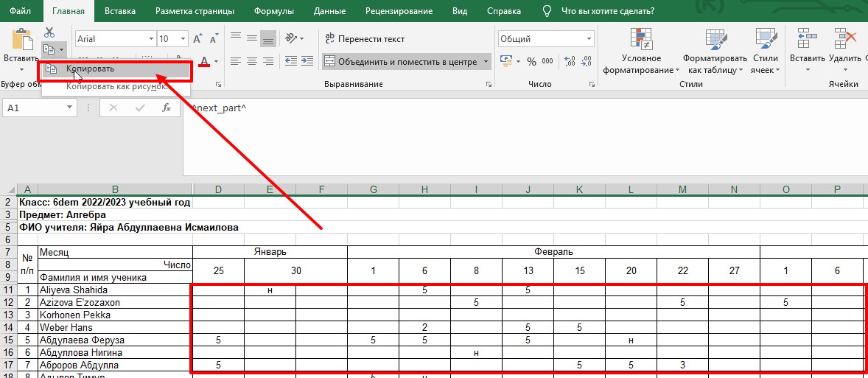The width and height of the screenshot is (868, 378).
Task: Open the Name Box A1 dropdown
Action: pos(69,108)
